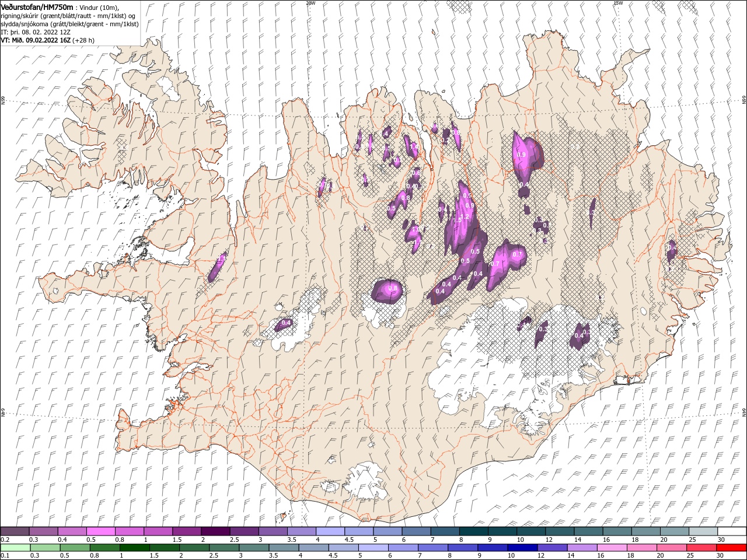Click the 'VT: Mið. 09.02.2022 16Z' valid time
The height and width of the screenshot is (560, 747).
point(34,40)
